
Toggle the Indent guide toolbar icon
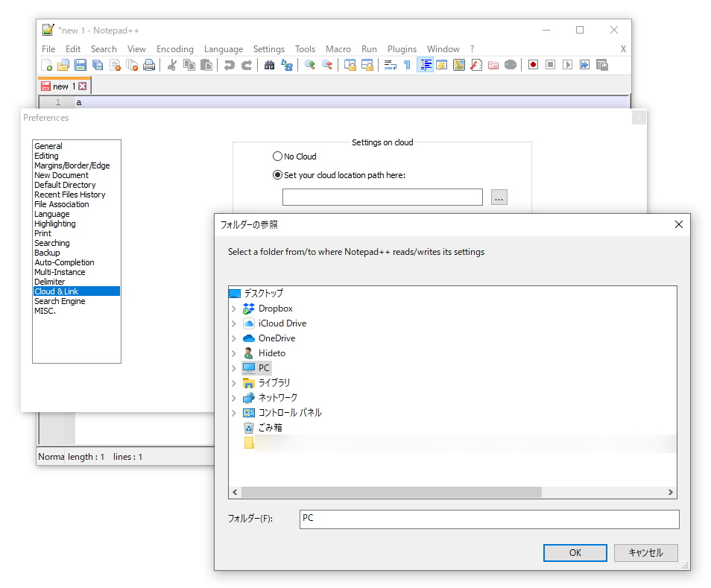tap(425, 66)
